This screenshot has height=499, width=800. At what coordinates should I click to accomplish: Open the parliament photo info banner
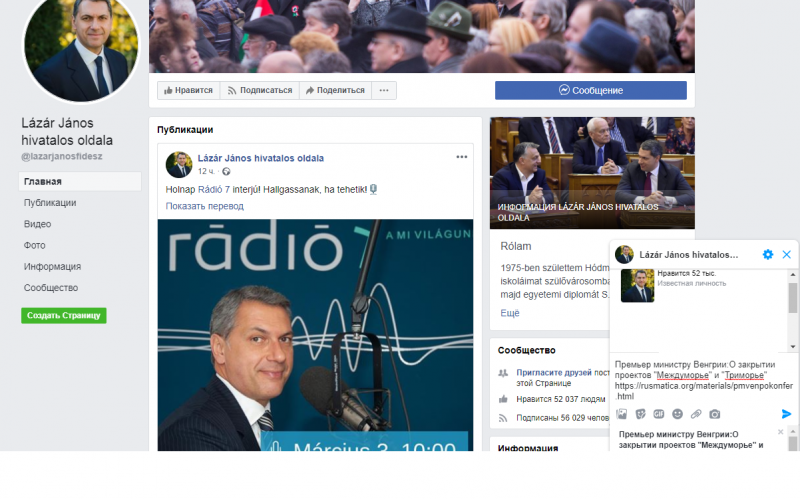tap(592, 173)
